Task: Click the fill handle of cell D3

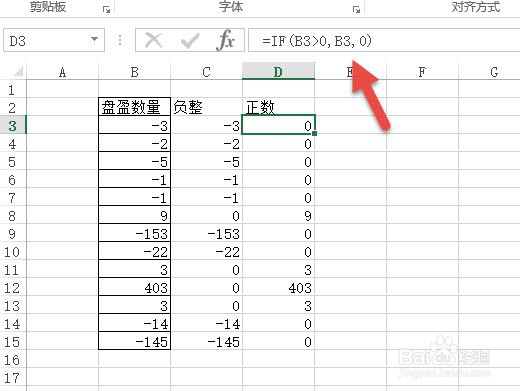Action: 314,133
